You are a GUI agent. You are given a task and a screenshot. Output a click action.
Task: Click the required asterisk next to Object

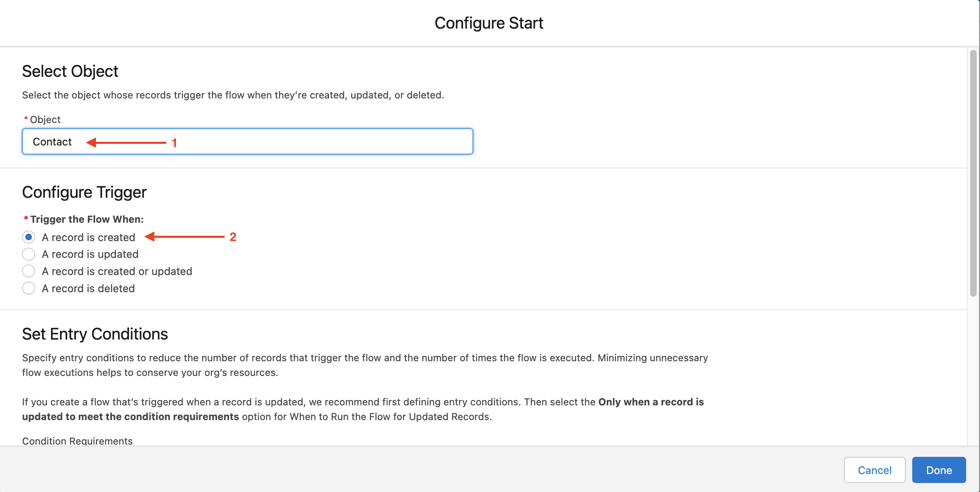[26, 119]
